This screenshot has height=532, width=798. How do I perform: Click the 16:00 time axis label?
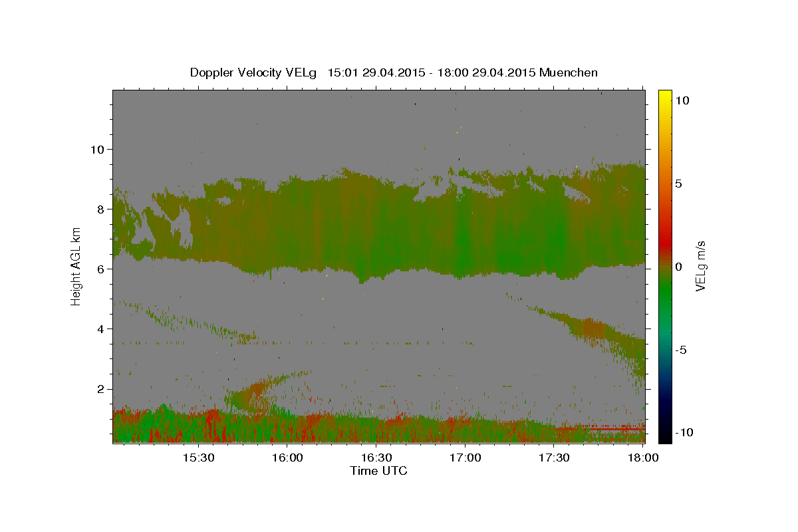pos(287,458)
